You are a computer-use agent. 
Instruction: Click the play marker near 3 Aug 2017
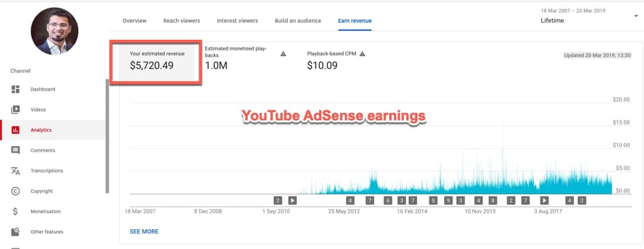tap(544, 200)
